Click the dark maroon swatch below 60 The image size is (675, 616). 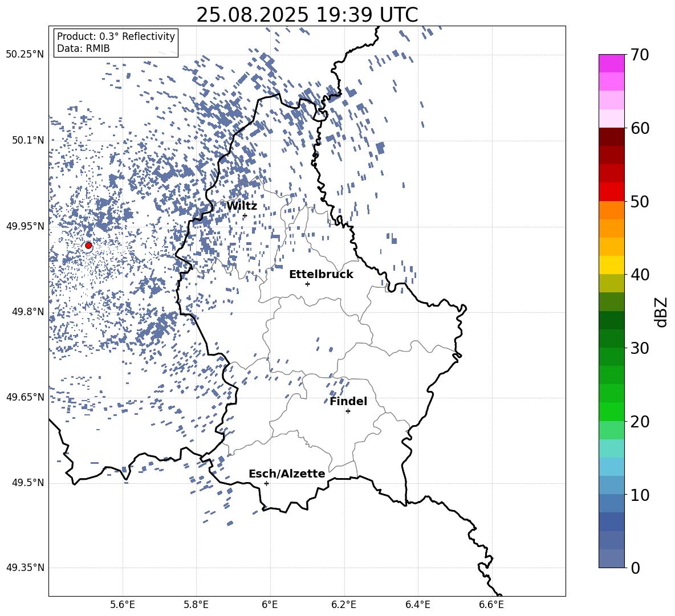click(x=611, y=137)
